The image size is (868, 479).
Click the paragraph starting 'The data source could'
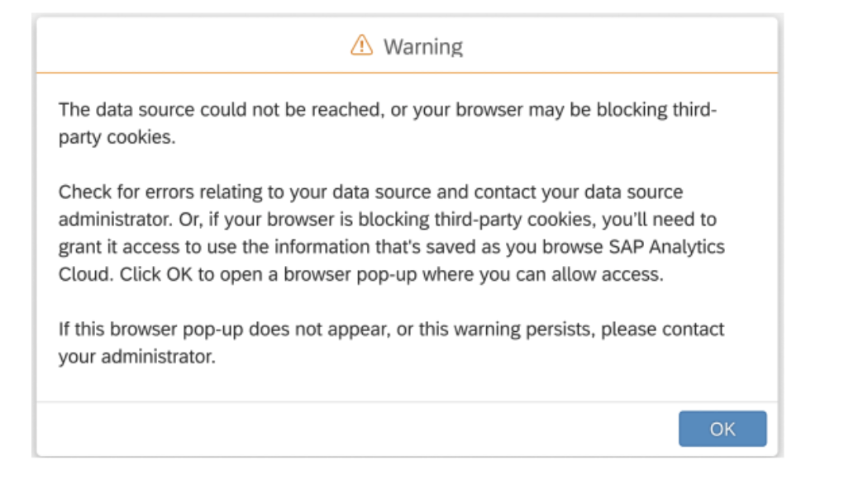388,123
